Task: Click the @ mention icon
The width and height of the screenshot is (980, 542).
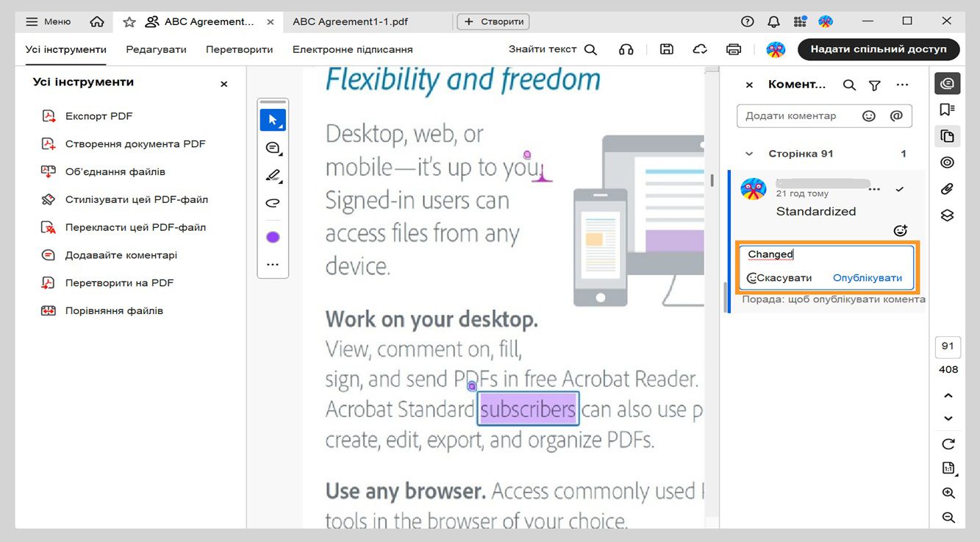Action: [x=896, y=116]
